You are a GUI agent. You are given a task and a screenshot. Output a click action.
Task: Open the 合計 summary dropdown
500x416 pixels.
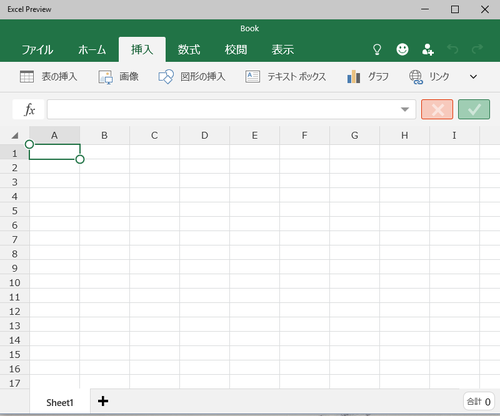(479, 401)
